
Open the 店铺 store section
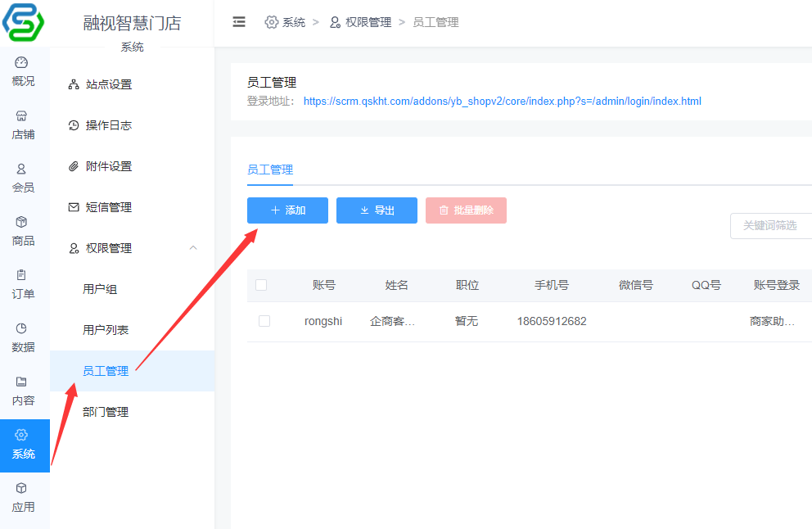tap(23, 124)
